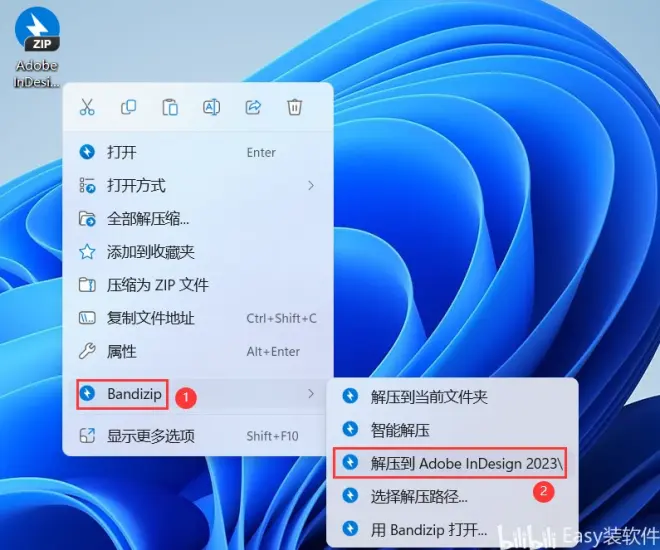Choose 打开 from the context menu
Image resolution: width=660 pixels, height=550 pixels.
[122, 152]
